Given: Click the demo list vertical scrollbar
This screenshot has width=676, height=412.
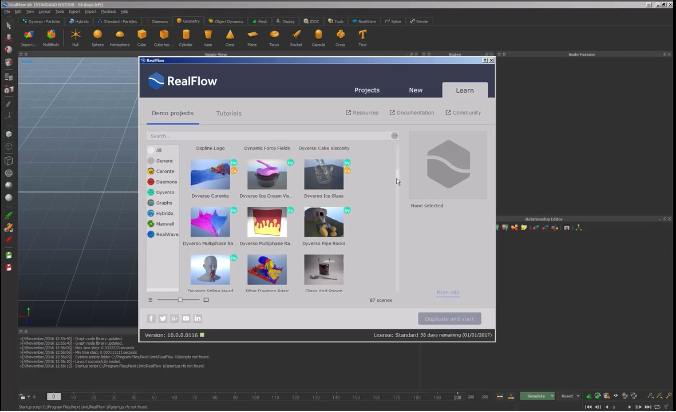Looking at the screenshot, I should [397, 218].
